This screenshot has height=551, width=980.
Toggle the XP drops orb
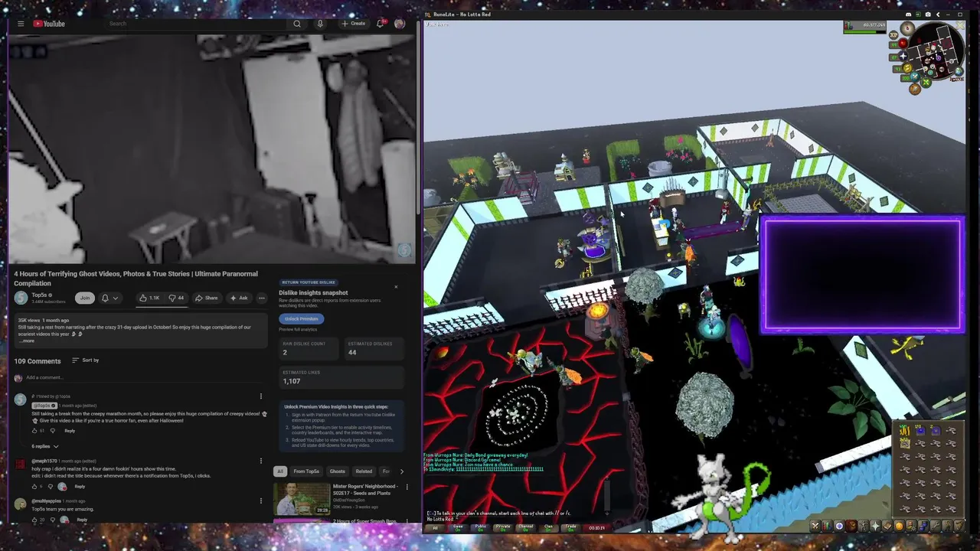coord(893,34)
